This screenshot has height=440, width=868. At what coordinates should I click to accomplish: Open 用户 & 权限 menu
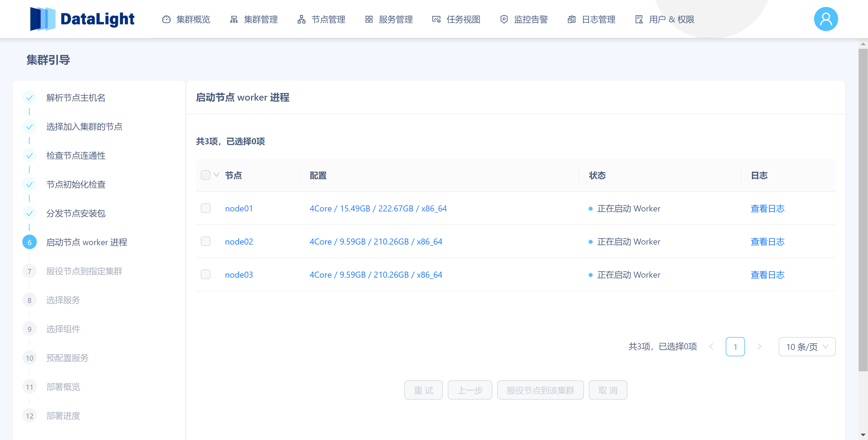pyautogui.click(x=664, y=20)
